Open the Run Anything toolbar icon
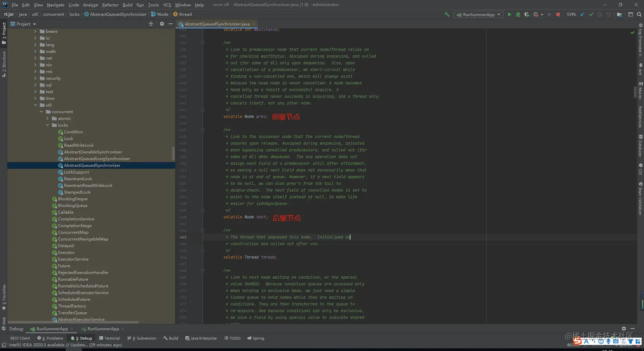Screen dimensions: 644x351 coord(630,14)
